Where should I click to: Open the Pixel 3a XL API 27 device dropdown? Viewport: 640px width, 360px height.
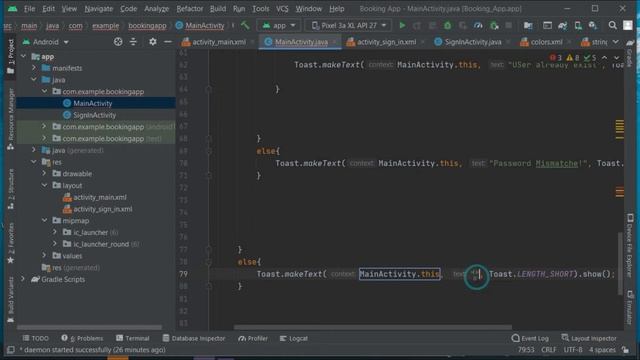click(348, 25)
